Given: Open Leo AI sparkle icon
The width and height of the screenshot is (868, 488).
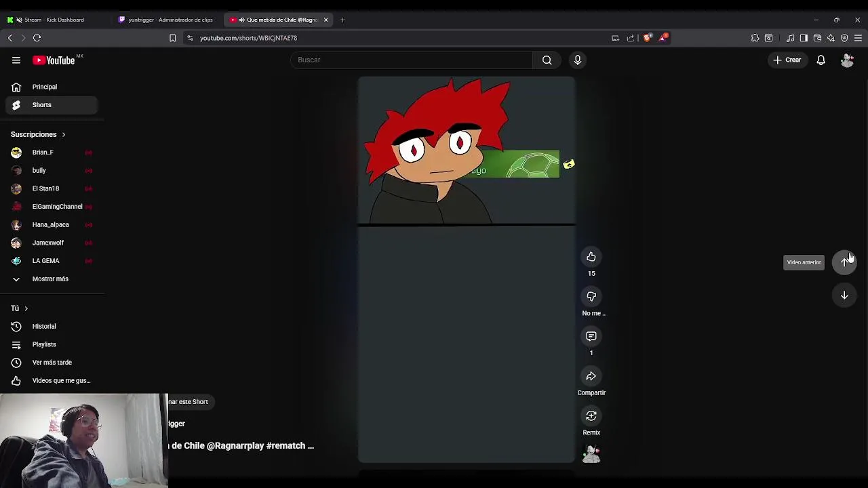Looking at the screenshot, I should pyautogui.click(x=831, y=38).
